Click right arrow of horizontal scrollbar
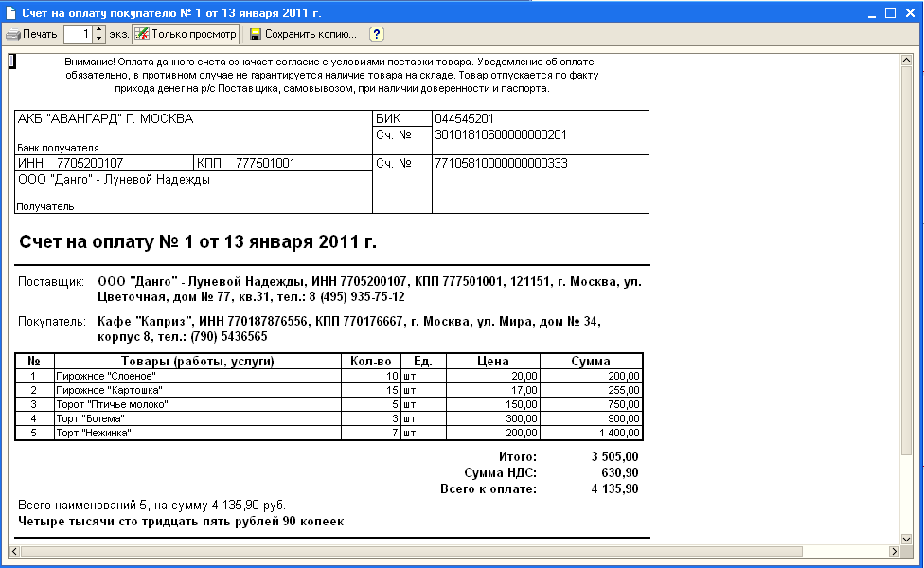924x568 pixels. point(892,551)
